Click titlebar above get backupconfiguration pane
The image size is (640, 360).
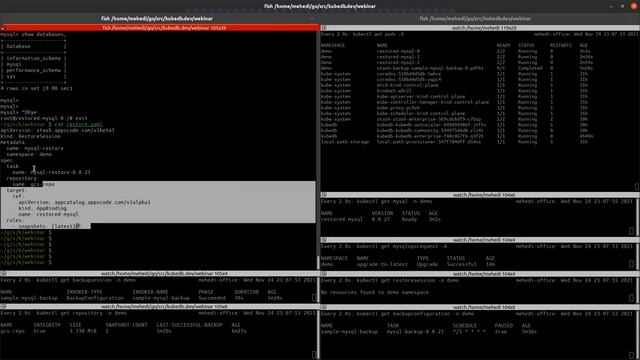480,307
